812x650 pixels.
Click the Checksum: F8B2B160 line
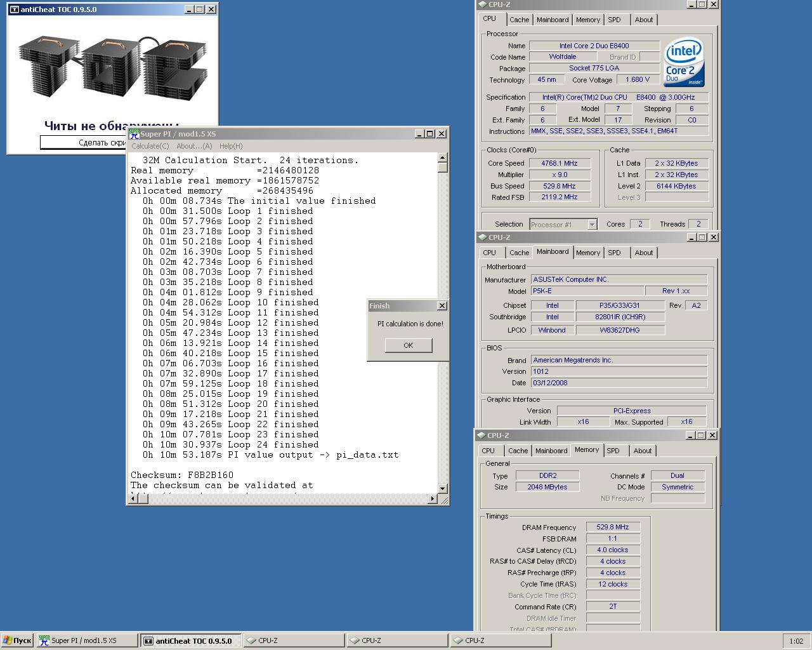(x=182, y=475)
